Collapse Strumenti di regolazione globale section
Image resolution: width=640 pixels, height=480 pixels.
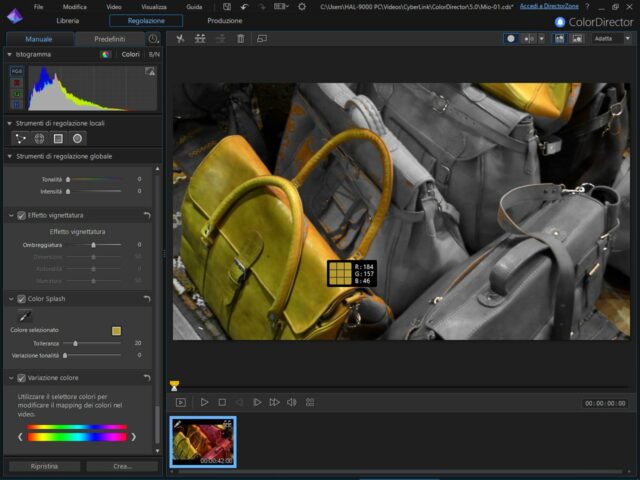coord(9,156)
